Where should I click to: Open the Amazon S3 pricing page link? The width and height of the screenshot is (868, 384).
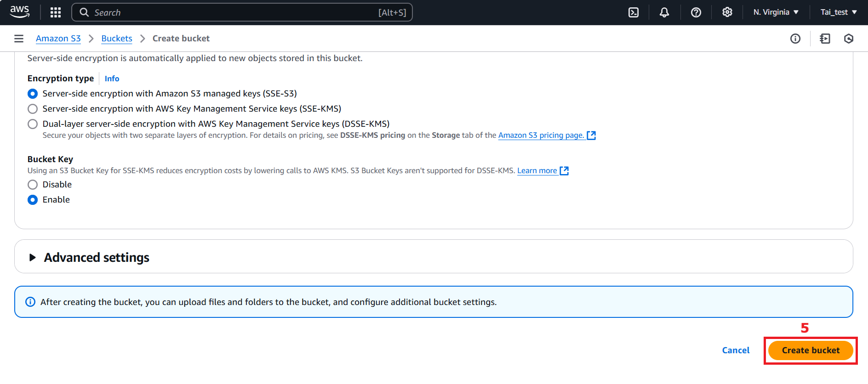tap(541, 136)
